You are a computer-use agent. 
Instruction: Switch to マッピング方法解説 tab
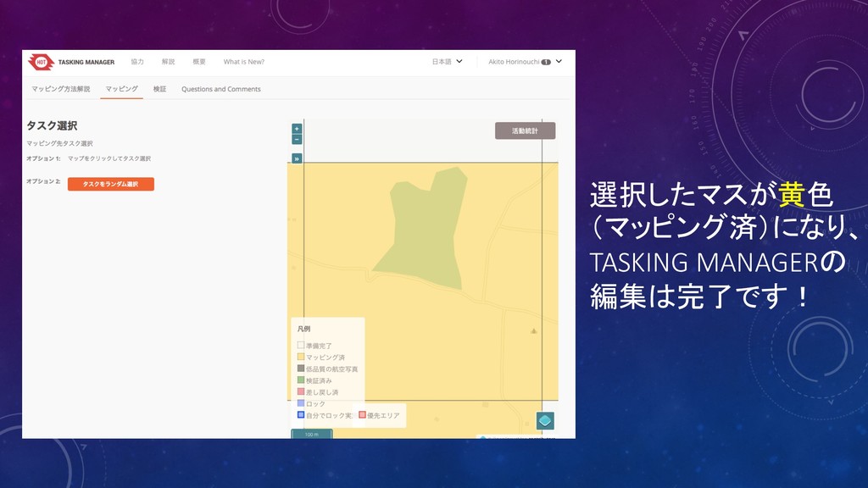[x=60, y=88]
